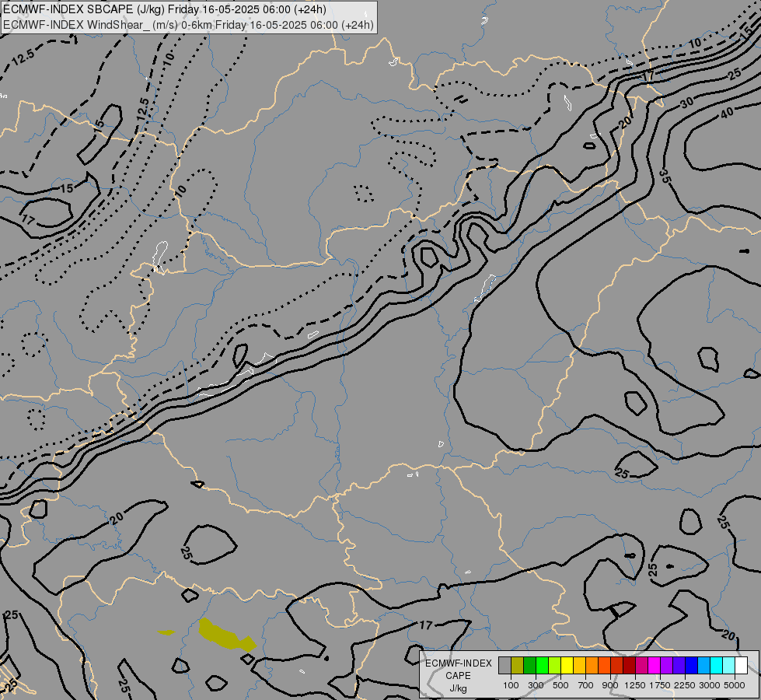This screenshot has height=700, width=761.
Task: Pick the pure yellow legend swatch
Action: click(567, 665)
